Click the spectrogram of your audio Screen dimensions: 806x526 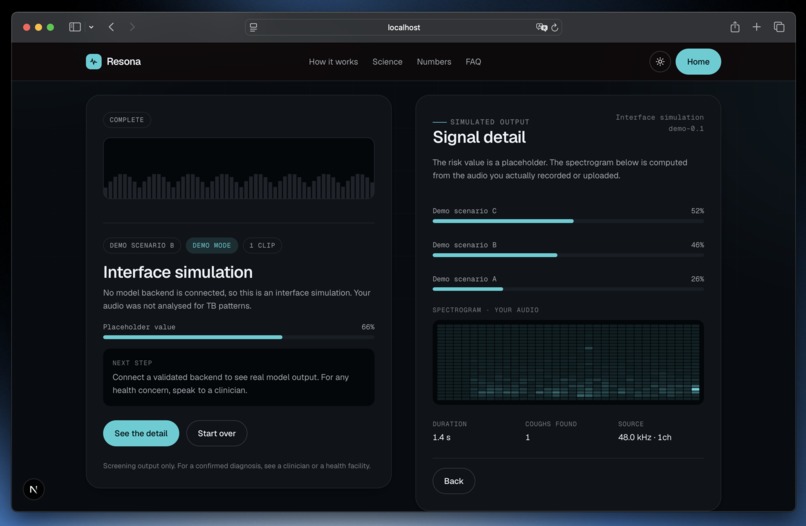[x=568, y=362]
